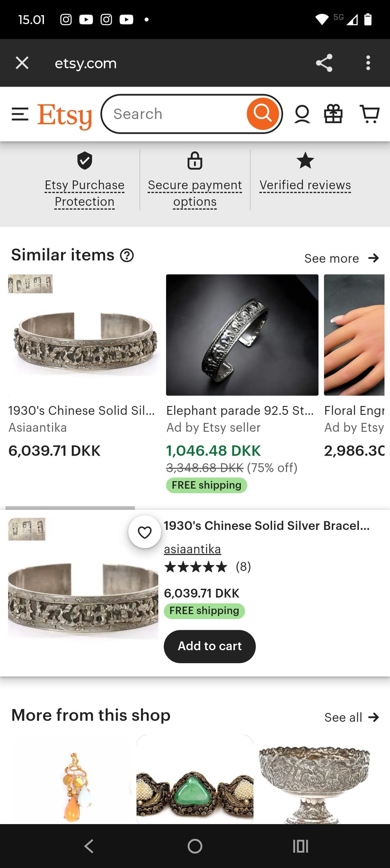390x868 pixels.
Task: Expand Etsy Purchase Protection details
Action: (84, 193)
